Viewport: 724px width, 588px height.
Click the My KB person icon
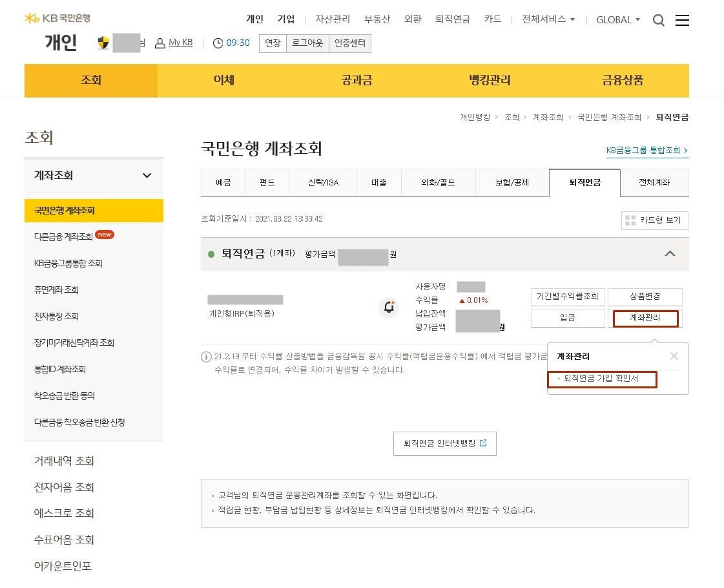160,43
